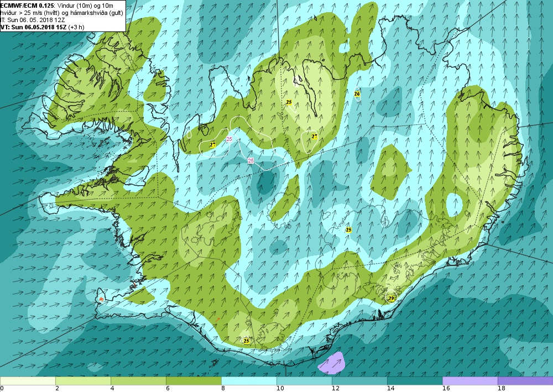Screen dimensions: 553x392
Task: Click the dark teal 14–16 m/s legend swatch
Action: [415, 381]
